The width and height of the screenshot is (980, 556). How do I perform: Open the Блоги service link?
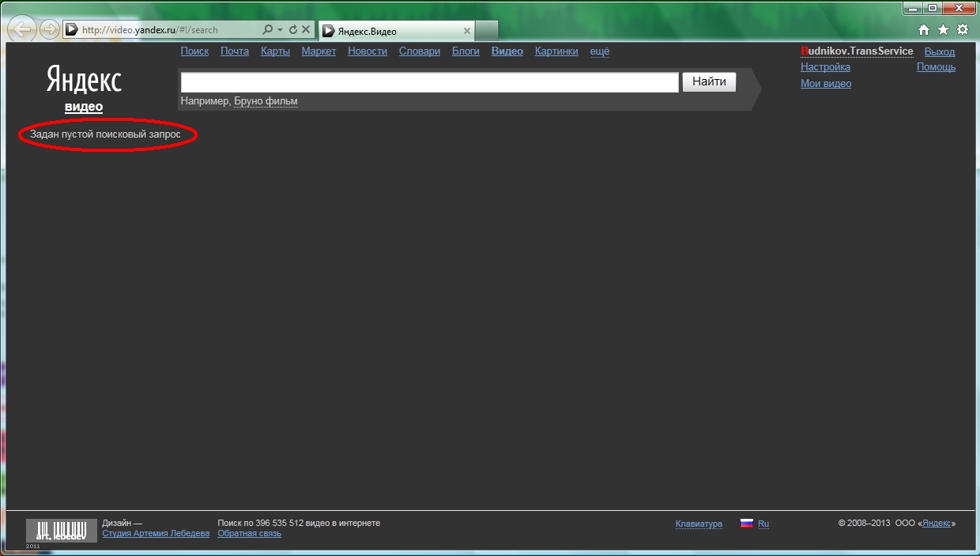point(465,51)
